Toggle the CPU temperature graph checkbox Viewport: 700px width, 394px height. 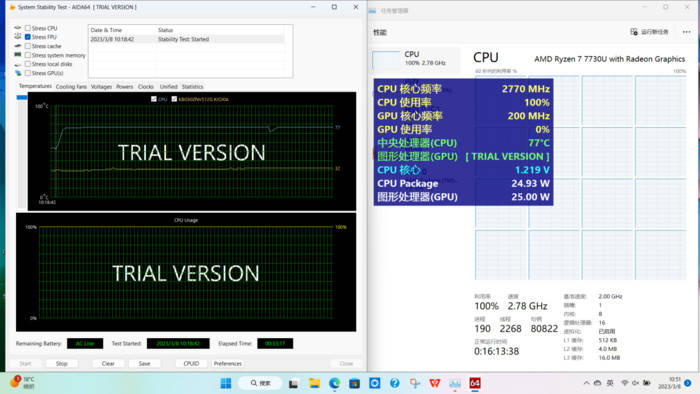[x=154, y=99]
